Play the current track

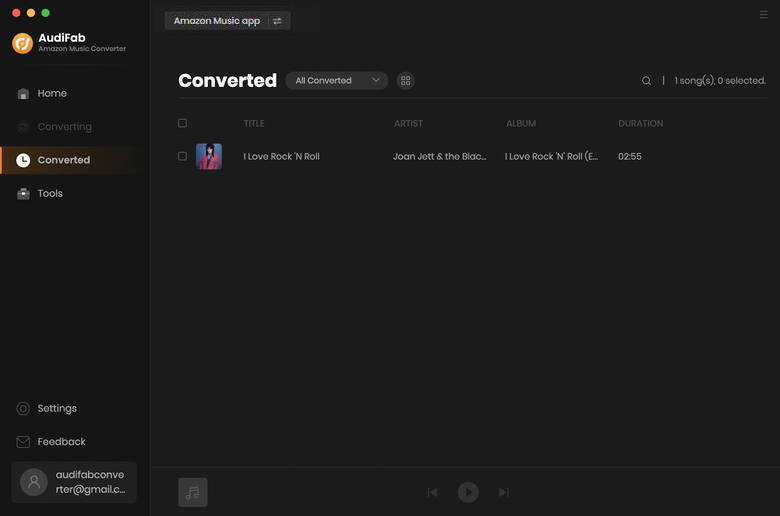(468, 492)
